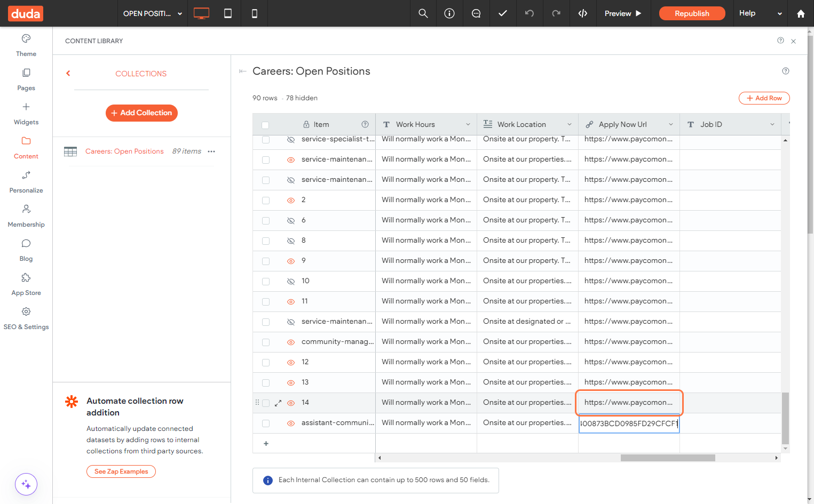Viewport: 814px width, 504px height.
Task: Open Pages in the left sidebar
Action: (x=26, y=79)
